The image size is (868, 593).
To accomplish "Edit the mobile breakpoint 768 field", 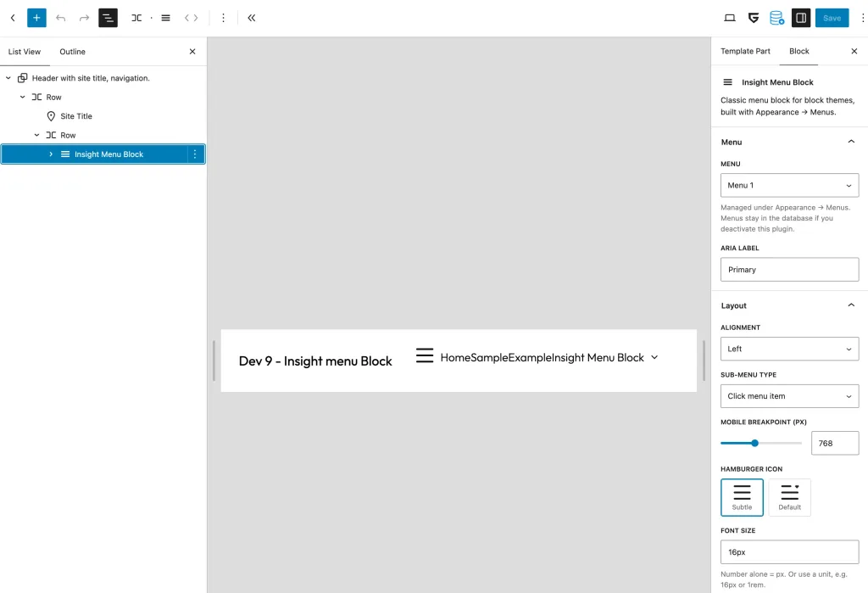I will [835, 443].
